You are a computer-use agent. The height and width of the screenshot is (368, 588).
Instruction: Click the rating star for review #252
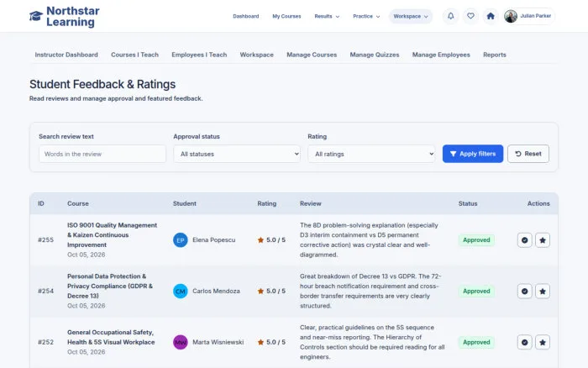[x=260, y=342]
